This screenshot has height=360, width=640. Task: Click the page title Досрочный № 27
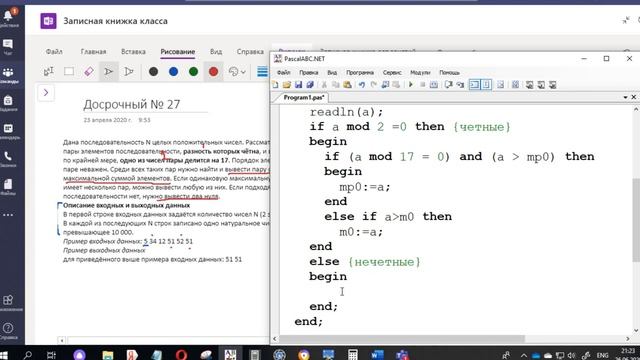click(x=131, y=104)
